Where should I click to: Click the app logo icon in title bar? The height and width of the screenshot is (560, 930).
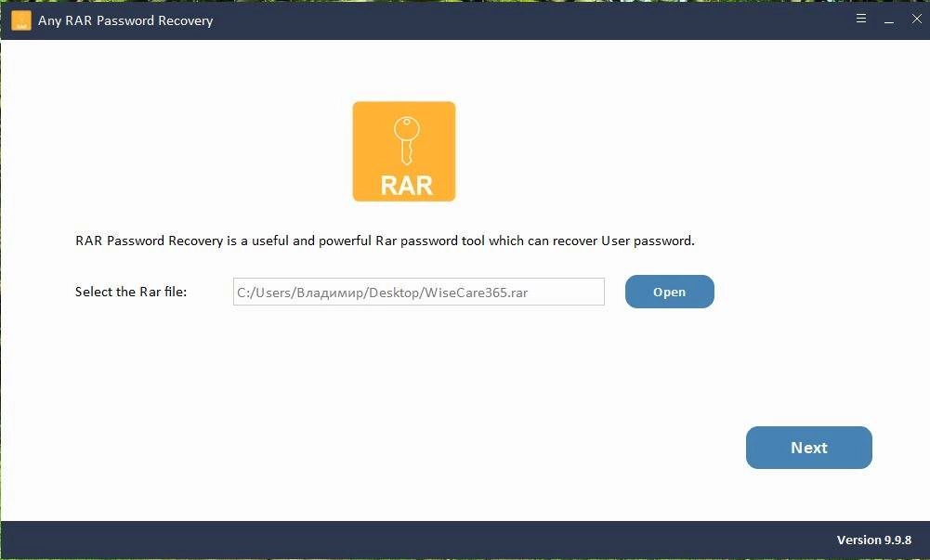click(x=21, y=20)
